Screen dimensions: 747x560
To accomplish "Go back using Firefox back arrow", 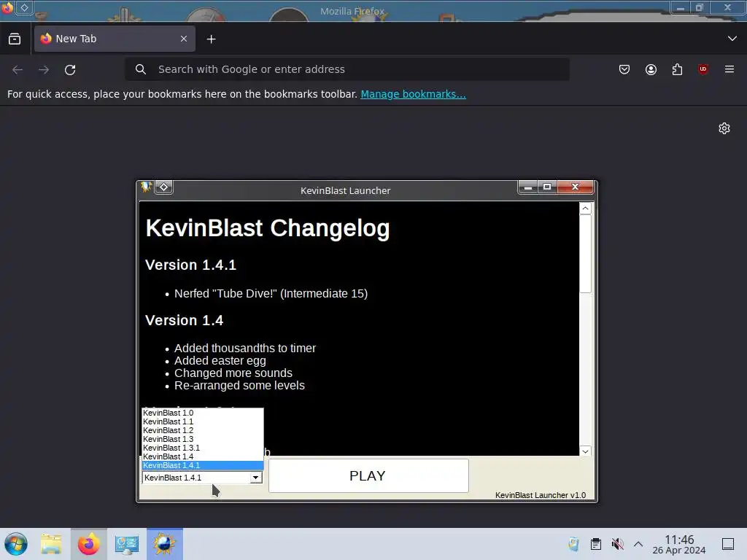I will tap(18, 69).
